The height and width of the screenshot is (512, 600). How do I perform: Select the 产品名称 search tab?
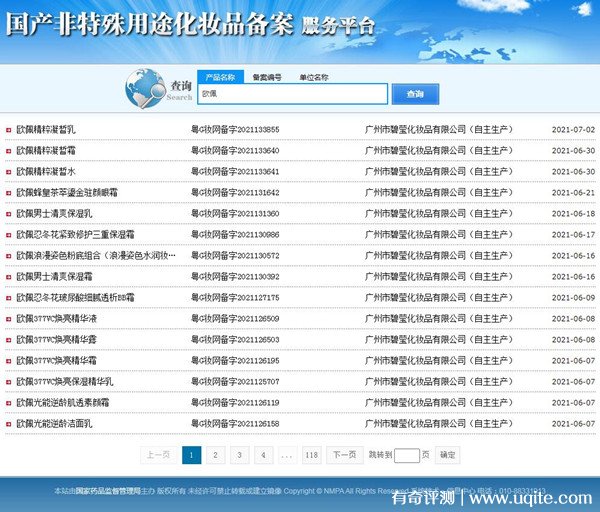tap(219, 77)
